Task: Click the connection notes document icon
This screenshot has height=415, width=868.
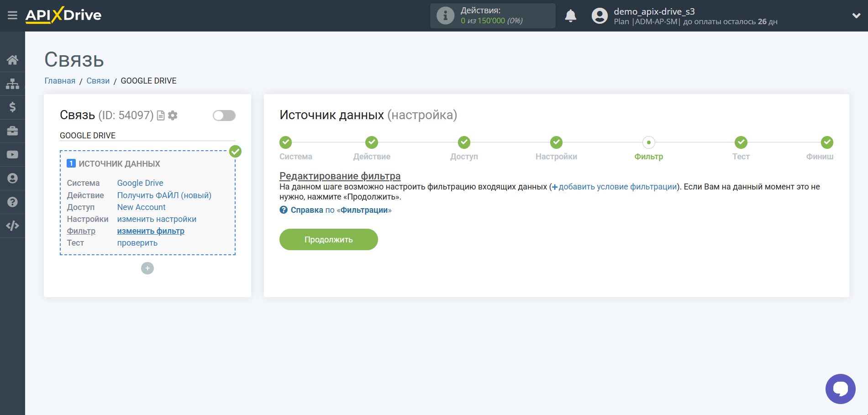Action: [161, 116]
